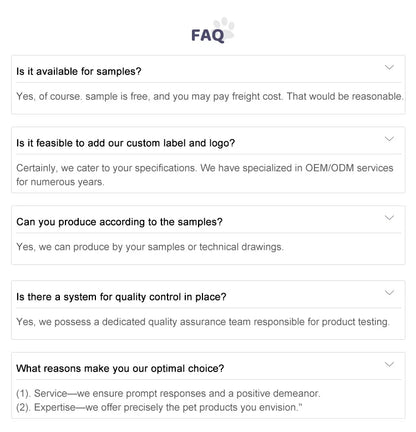Toggle chevron beside the quality control question
Viewport: 416px width, 432px height.
[389, 293]
